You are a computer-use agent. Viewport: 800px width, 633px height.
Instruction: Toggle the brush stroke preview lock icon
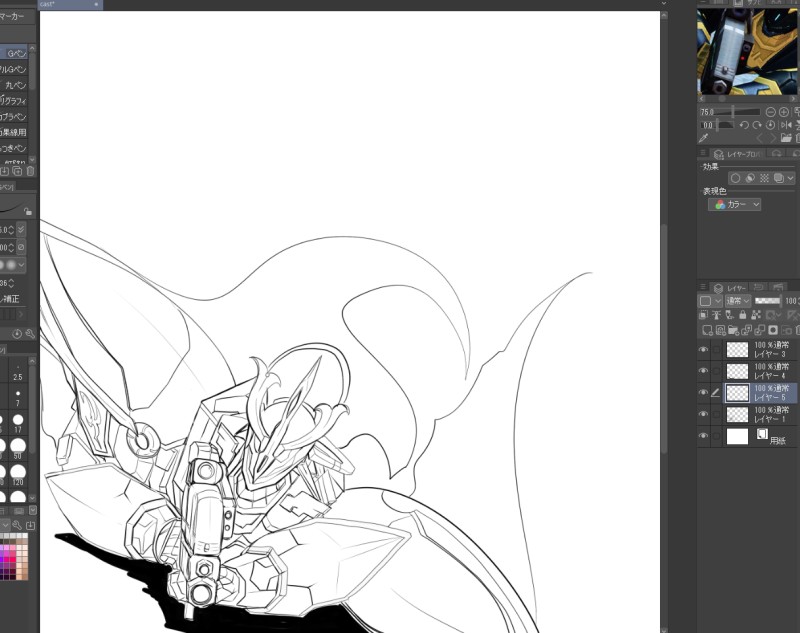tap(28, 211)
